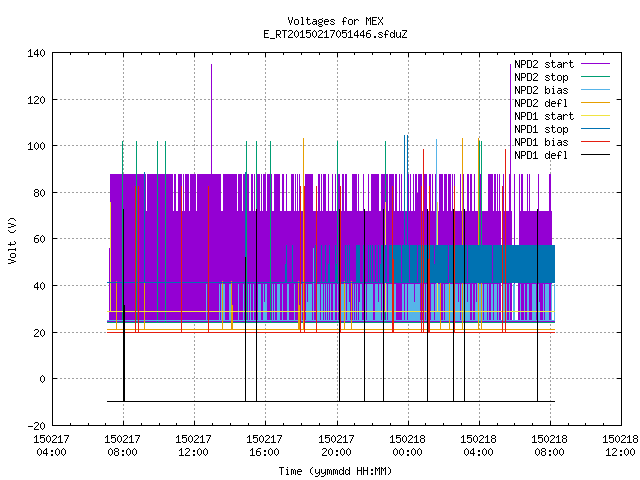Viewport: 640px width, 480px height.
Task: Click the 100 y-axis tick label
Action: (36, 146)
